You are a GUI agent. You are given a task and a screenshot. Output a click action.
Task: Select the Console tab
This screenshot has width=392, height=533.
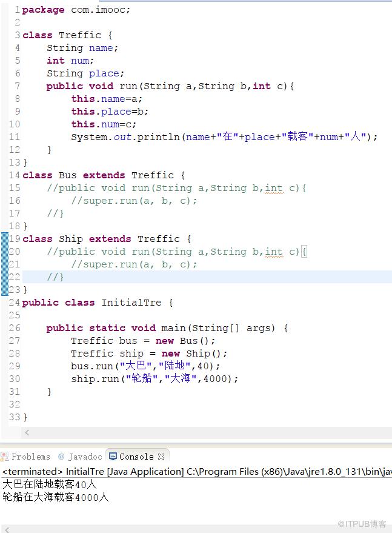(136, 457)
